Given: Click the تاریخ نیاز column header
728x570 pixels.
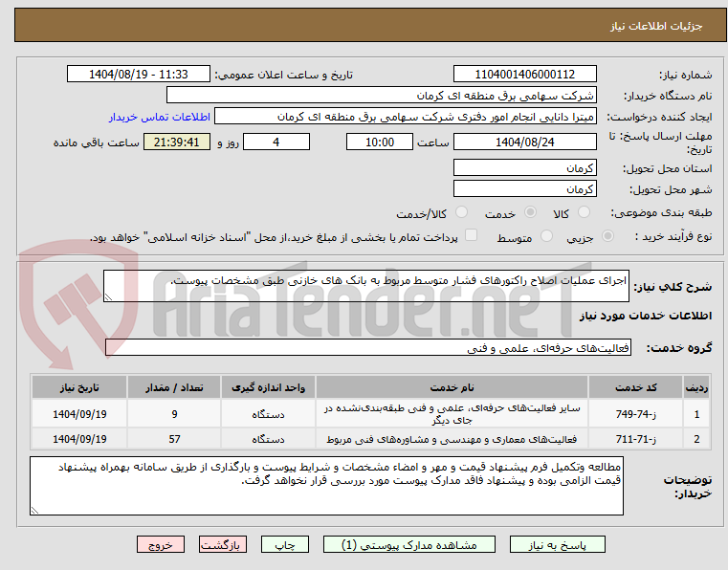Looking at the screenshot, I should (79, 387).
